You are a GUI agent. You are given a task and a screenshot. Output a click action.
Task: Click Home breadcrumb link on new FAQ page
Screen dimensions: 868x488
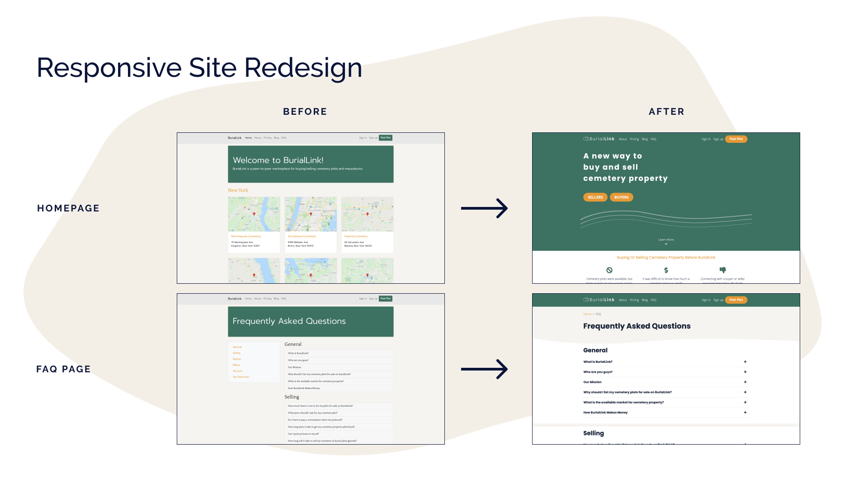[587, 314]
